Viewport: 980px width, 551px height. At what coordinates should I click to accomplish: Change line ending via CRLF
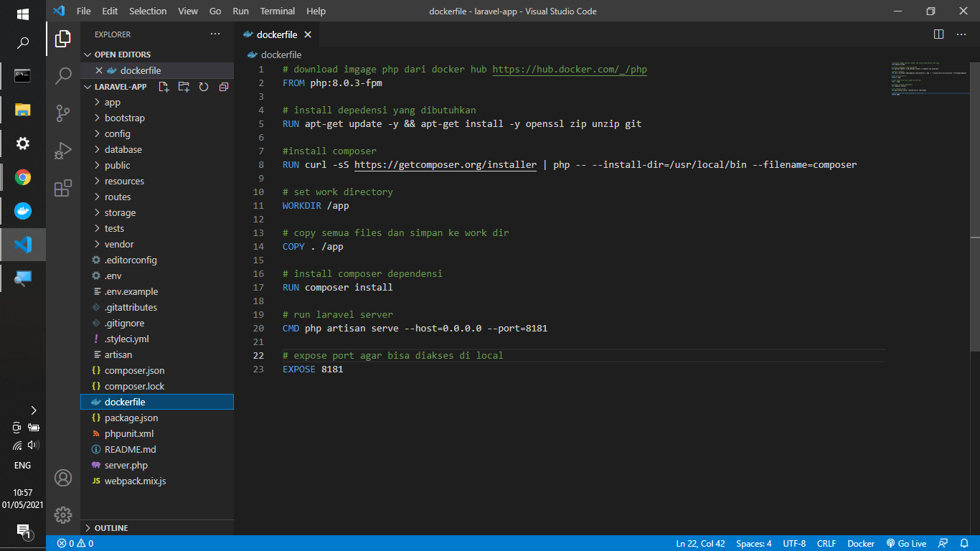coord(826,544)
